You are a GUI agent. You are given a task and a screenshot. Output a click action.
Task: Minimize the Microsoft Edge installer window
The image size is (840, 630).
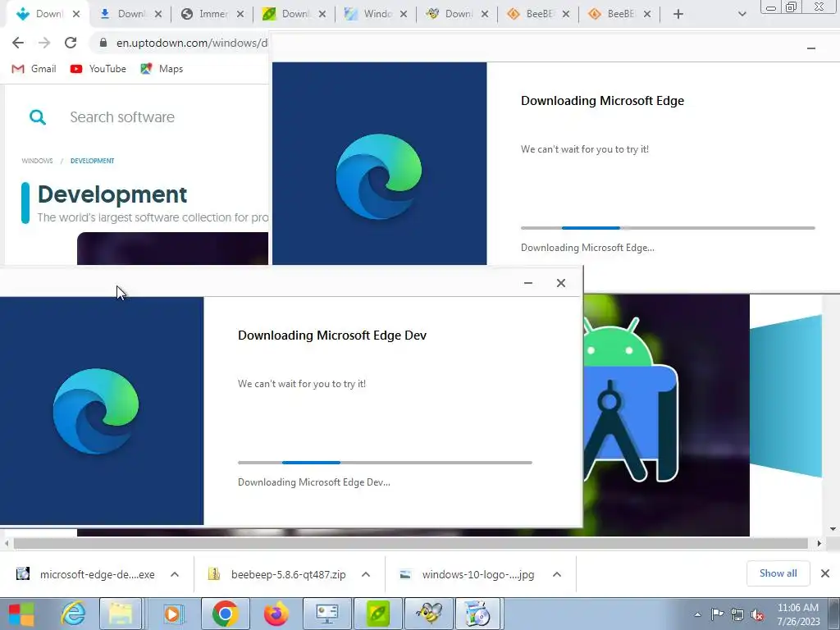point(811,48)
